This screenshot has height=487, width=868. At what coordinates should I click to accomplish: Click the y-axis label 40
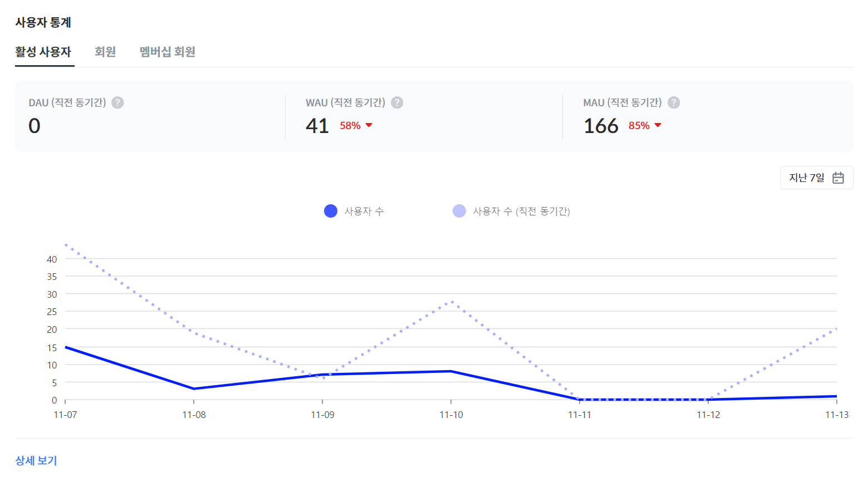pyautogui.click(x=52, y=259)
